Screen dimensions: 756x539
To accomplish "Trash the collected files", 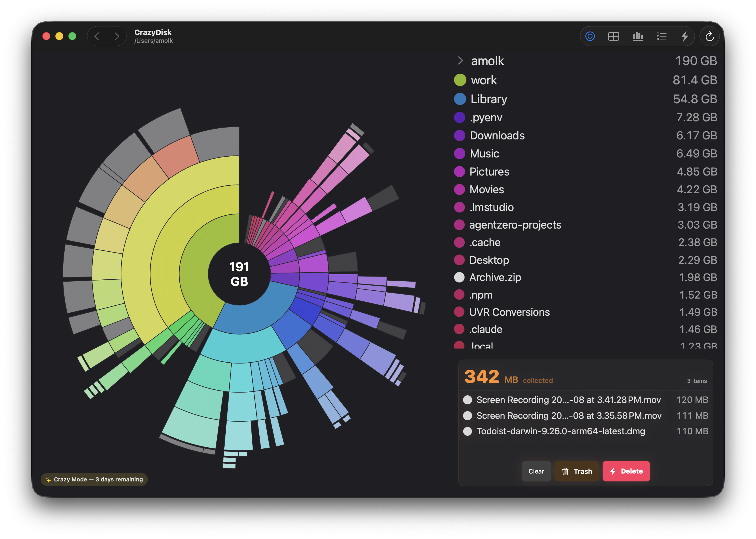I will [x=577, y=471].
